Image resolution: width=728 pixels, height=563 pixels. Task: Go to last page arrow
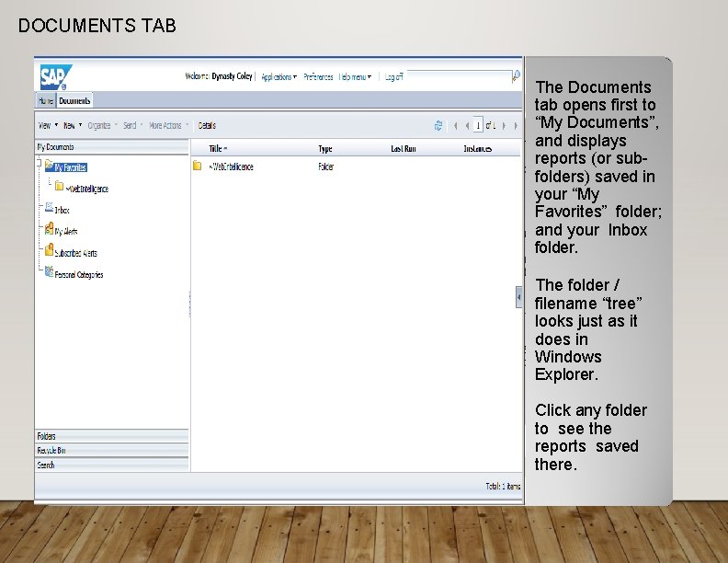click(516, 125)
